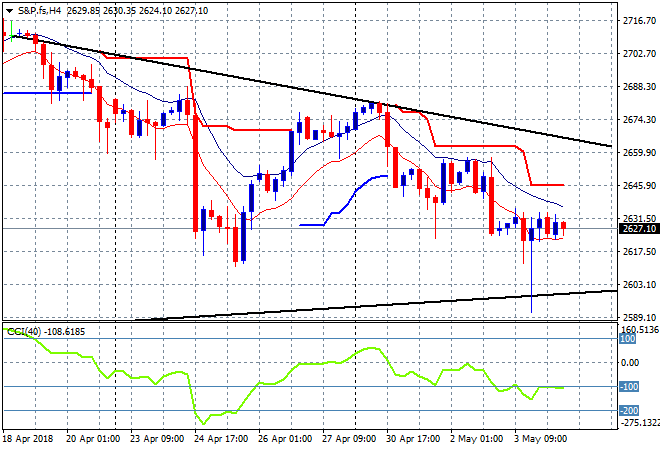
Task: Click the 2631.50 price axis label
Action: pyautogui.click(x=639, y=218)
